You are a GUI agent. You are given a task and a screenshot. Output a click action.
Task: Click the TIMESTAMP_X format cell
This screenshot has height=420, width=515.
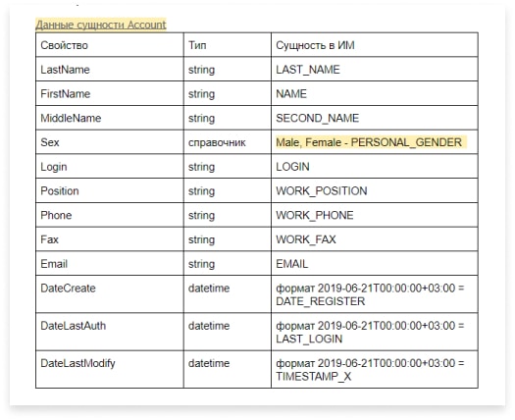[x=375, y=369]
